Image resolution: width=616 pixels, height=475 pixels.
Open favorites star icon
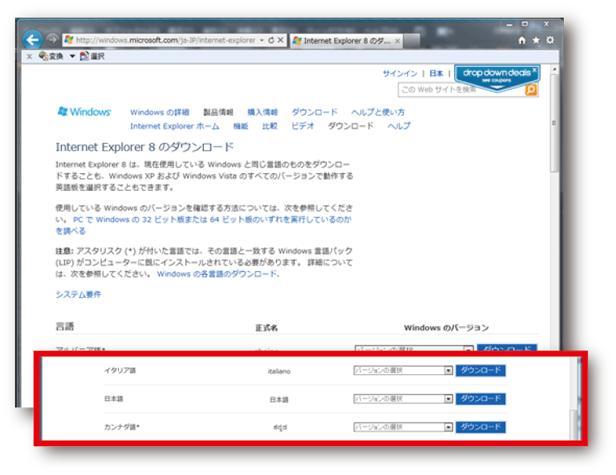(536, 40)
